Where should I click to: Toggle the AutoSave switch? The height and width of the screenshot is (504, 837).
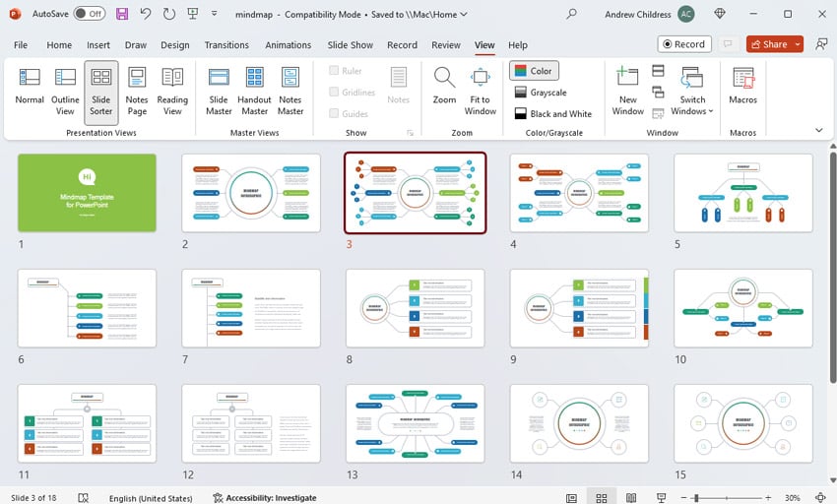90,15
